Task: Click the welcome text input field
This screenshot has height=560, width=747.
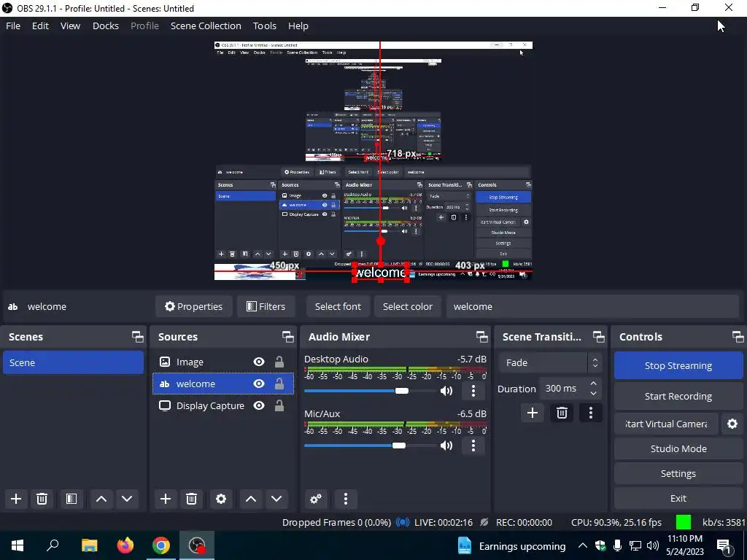Action: [x=592, y=306]
